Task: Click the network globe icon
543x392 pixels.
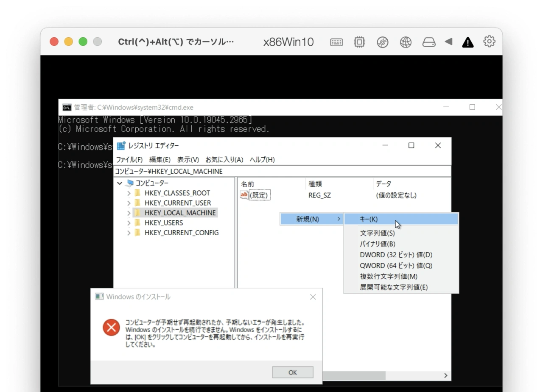Action: (406, 42)
